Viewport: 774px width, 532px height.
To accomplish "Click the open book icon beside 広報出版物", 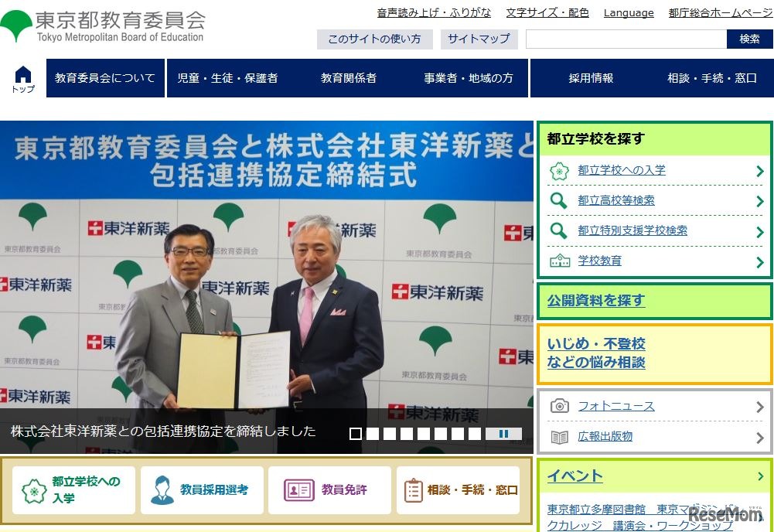I will 559,437.
